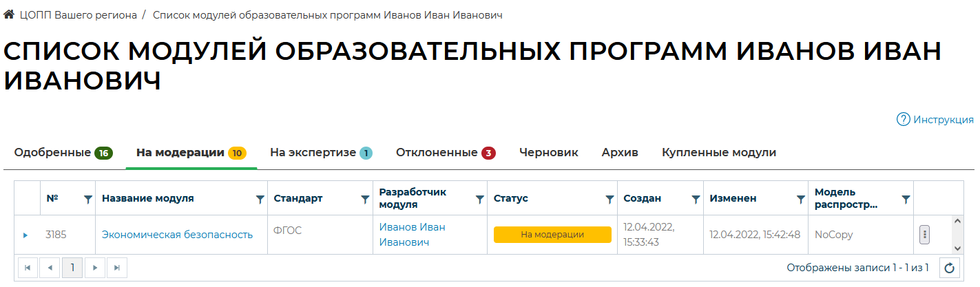Click the Статус column filter icon

point(609,199)
